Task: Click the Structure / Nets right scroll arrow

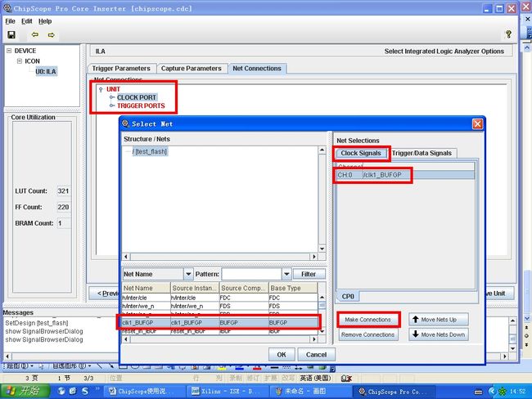Action: click(313, 257)
